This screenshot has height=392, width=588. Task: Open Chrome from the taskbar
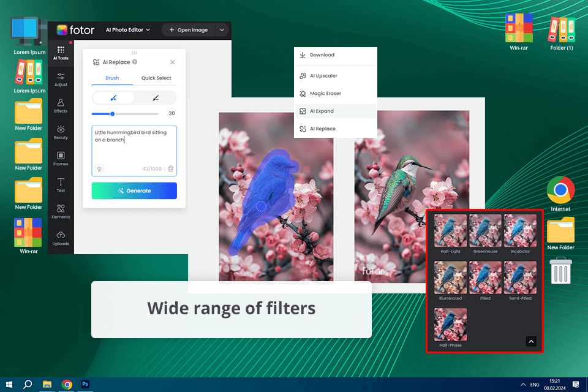(x=67, y=385)
